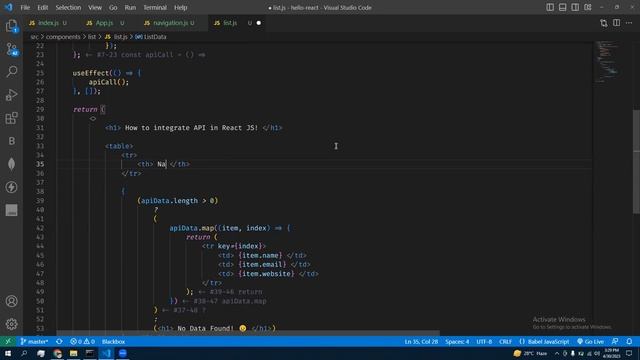Click the Synchronize Changes icon in status bar
This screenshot has height=360, width=640.
59,342
